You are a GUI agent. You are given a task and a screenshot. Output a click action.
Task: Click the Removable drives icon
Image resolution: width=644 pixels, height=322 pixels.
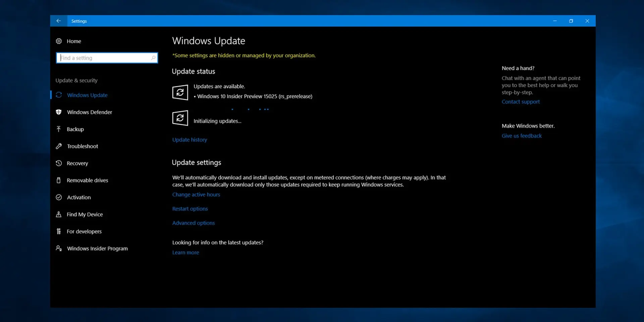[x=59, y=180]
